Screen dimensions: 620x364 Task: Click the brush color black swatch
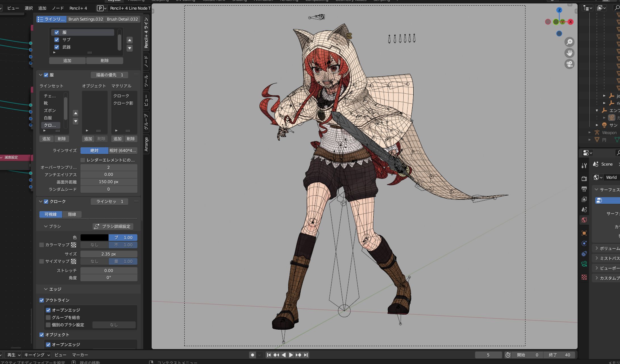(94, 237)
